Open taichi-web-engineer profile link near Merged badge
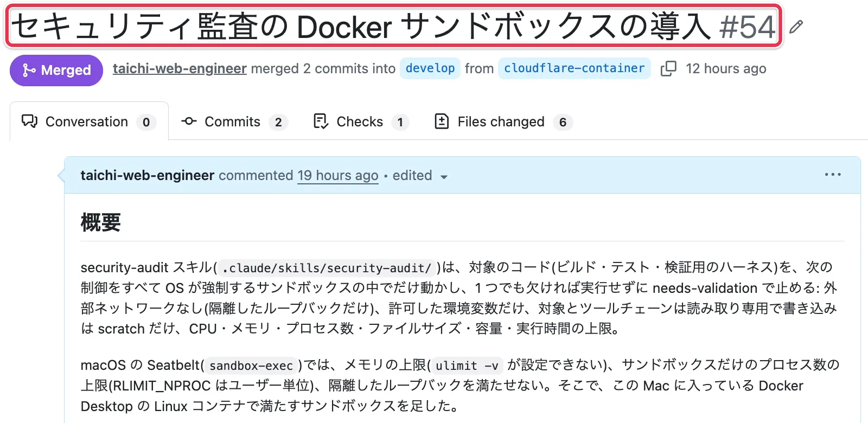The height and width of the screenshot is (423, 868). (180, 68)
